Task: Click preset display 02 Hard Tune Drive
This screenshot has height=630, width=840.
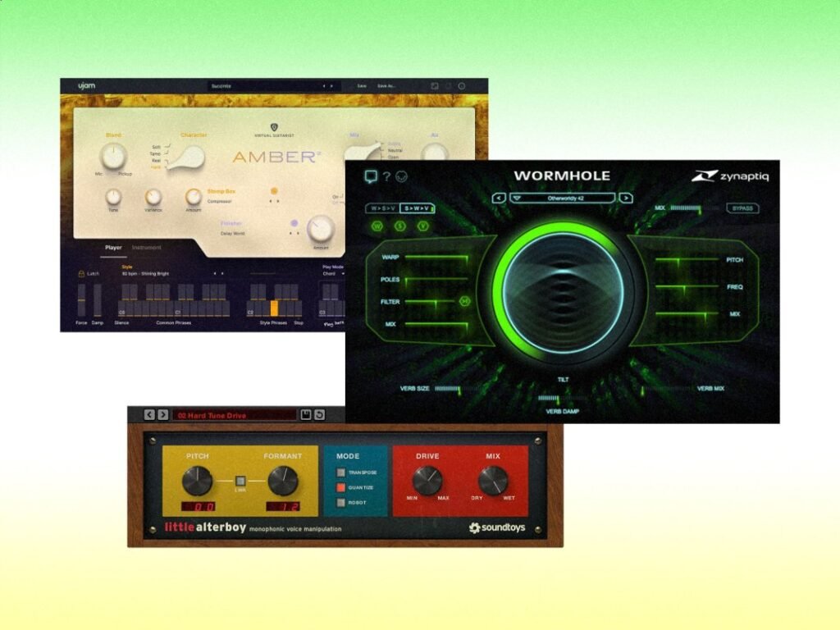Action: click(x=234, y=415)
